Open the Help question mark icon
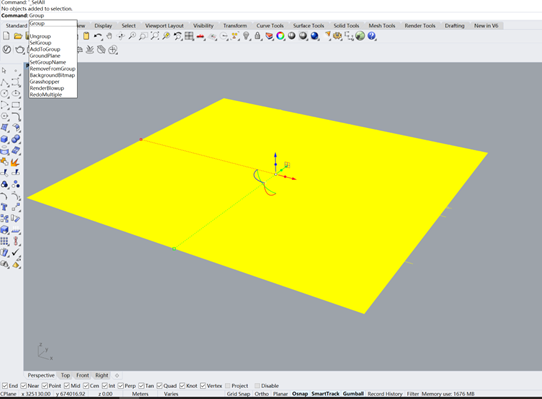Screen dimensions: 542x399 click(371, 36)
